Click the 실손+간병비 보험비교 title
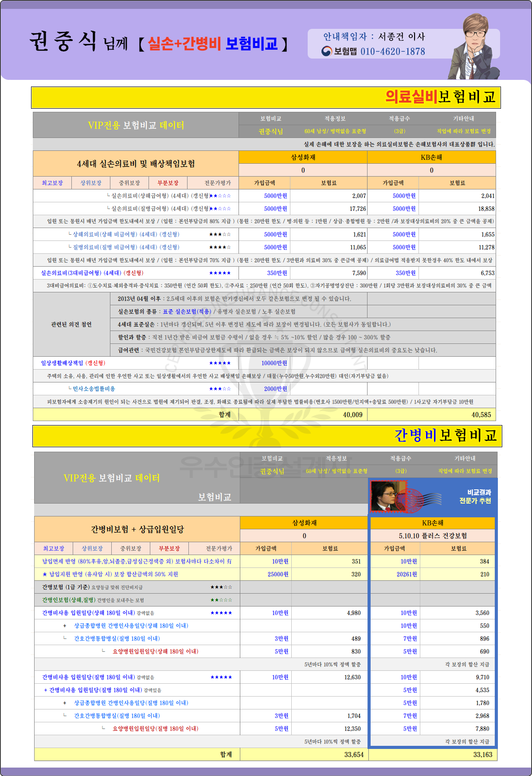532x776 pixels. coord(213,43)
